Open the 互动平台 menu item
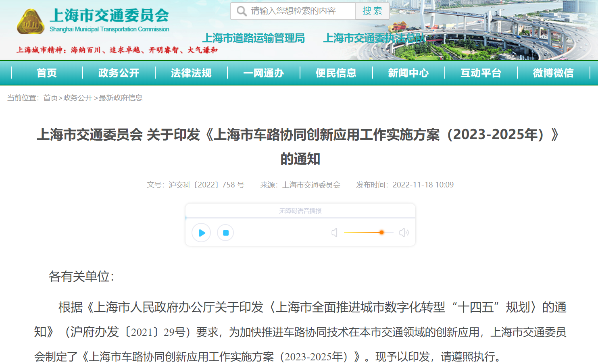The width and height of the screenshot is (598, 364). click(481, 73)
